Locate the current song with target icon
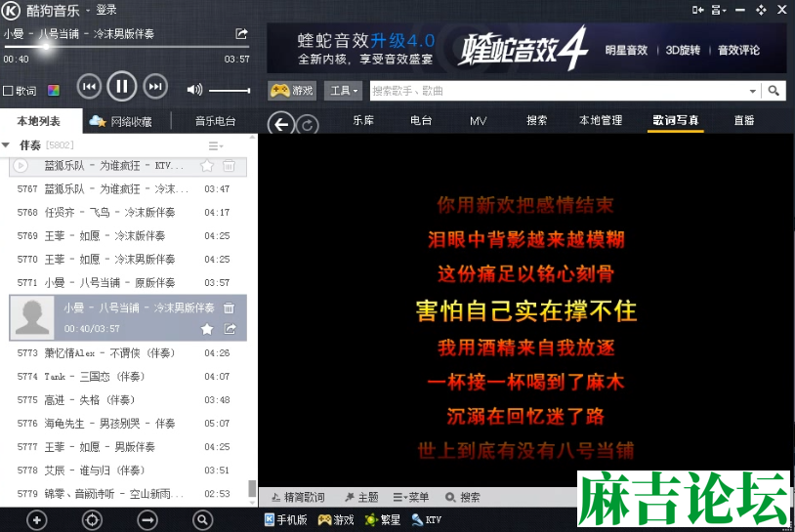Image resolution: width=795 pixels, height=532 pixels. 92,520
